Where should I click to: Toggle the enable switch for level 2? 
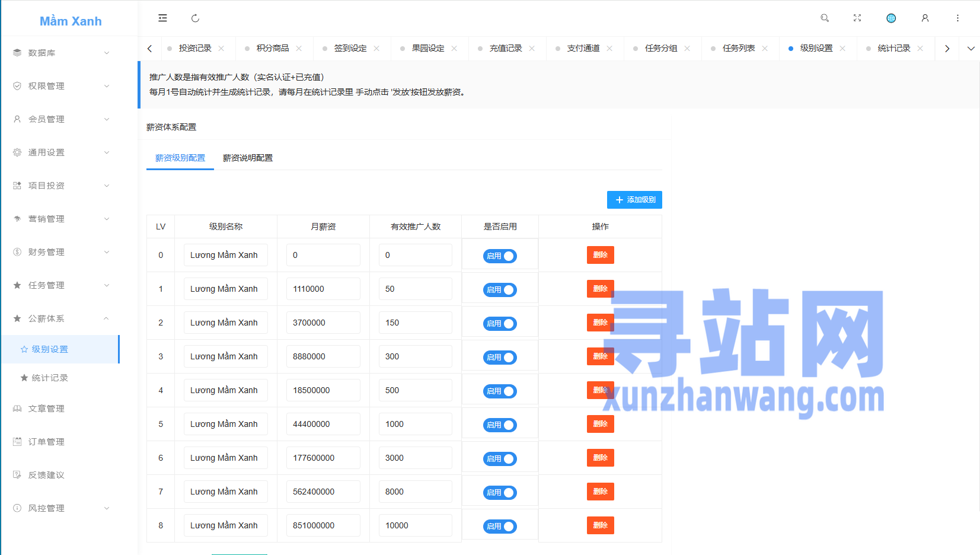point(500,324)
